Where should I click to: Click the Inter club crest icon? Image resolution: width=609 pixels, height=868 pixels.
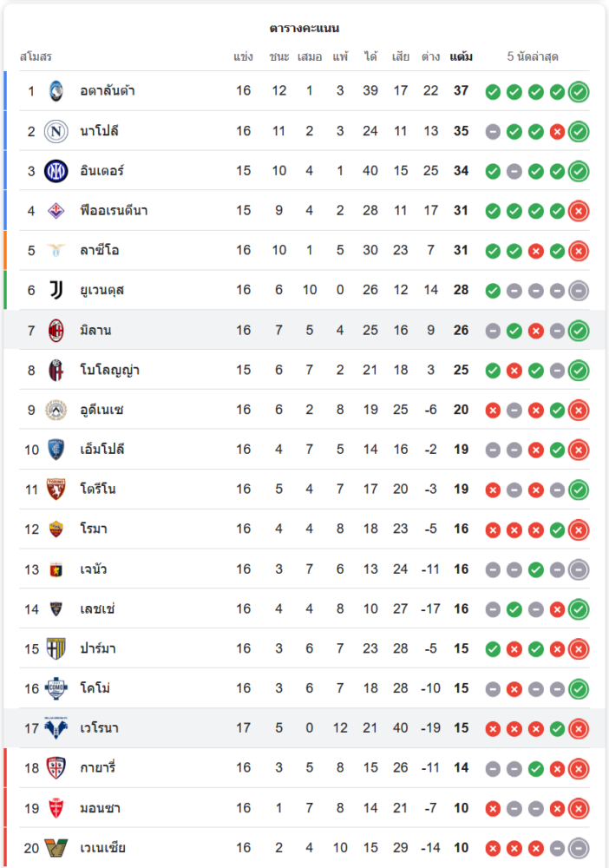pos(56,171)
